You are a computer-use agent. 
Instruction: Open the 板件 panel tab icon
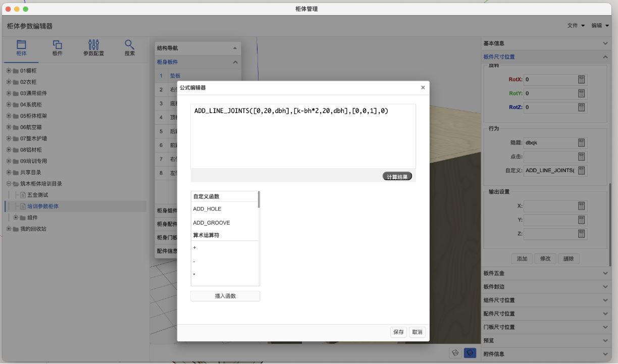[58, 45]
